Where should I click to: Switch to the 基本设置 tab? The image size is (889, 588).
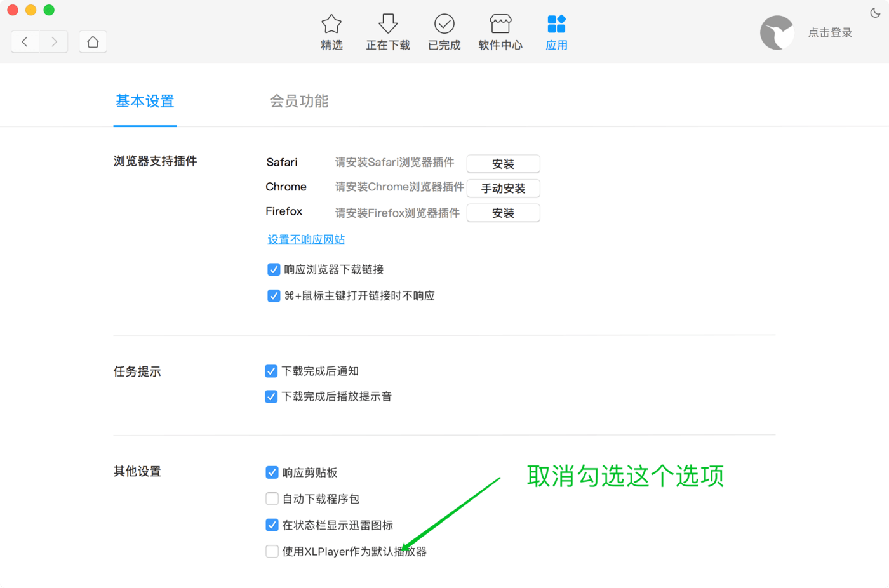coord(145,101)
